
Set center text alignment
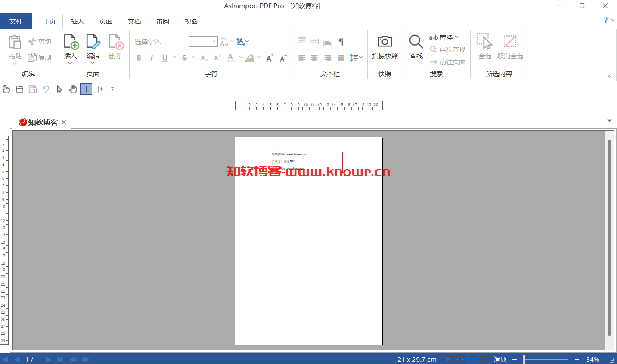(x=315, y=58)
